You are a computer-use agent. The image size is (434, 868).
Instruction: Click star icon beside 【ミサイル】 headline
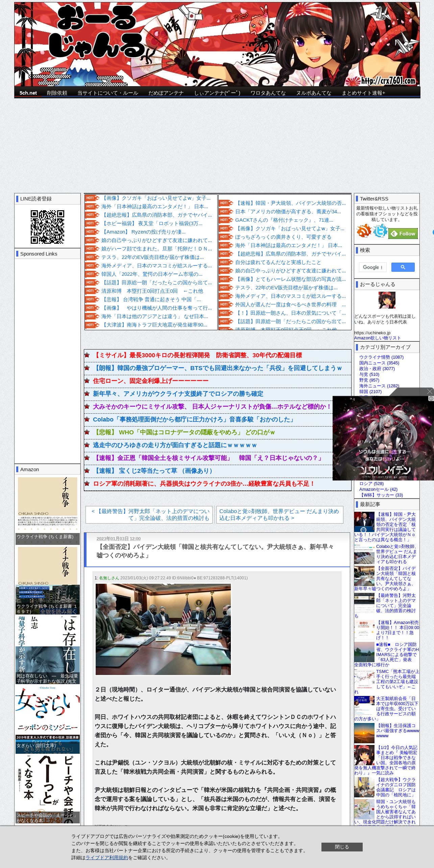(x=87, y=355)
